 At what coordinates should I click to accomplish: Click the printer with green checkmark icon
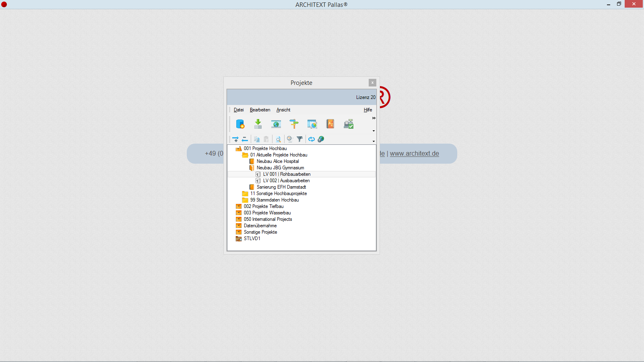pos(349,124)
